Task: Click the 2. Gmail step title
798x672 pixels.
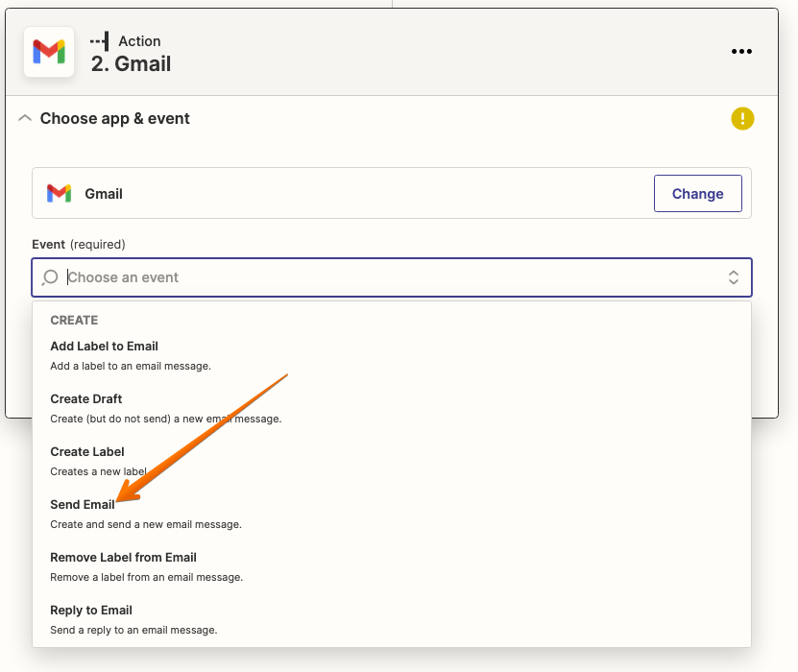Action: coord(131,64)
